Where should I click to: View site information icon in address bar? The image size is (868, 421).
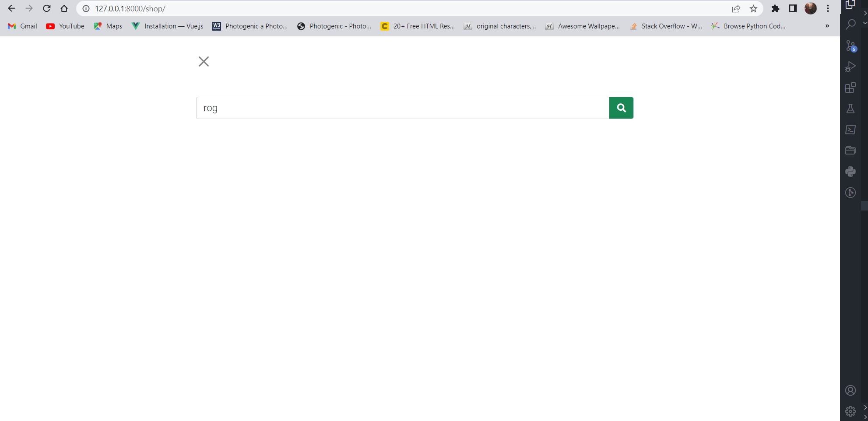click(86, 9)
